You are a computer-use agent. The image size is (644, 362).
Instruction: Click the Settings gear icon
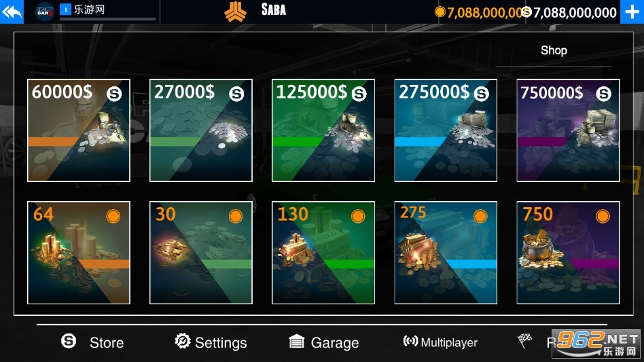[182, 341]
